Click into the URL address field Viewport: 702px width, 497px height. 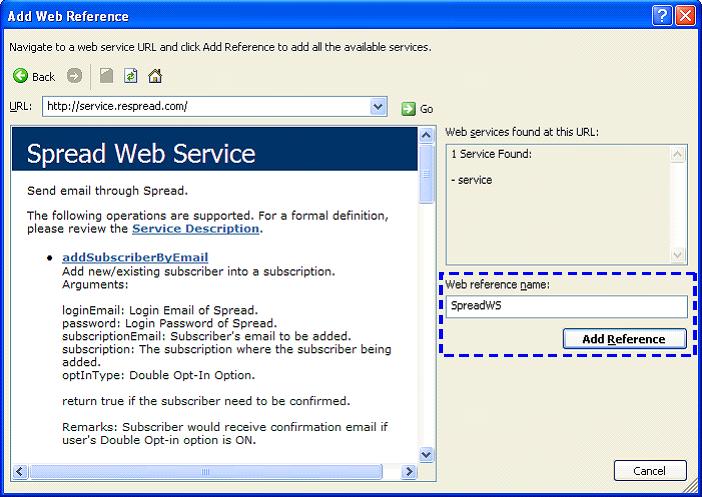click(207, 107)
